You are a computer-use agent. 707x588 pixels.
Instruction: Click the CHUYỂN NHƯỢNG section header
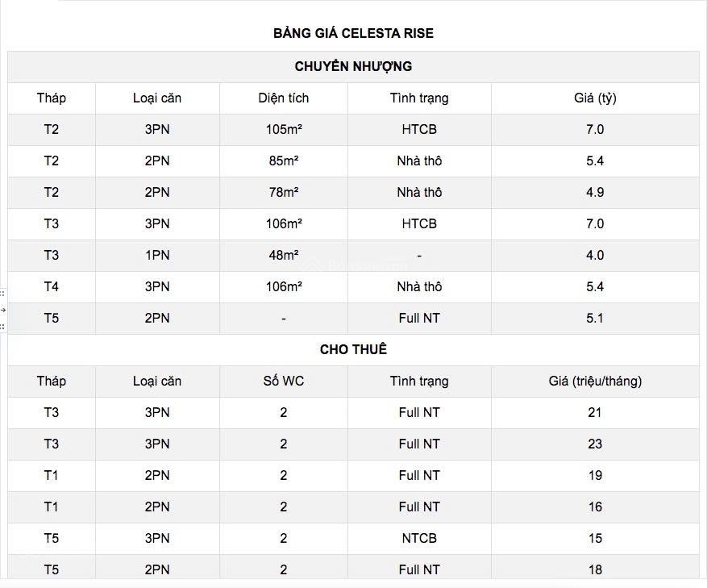click(353, 67)
